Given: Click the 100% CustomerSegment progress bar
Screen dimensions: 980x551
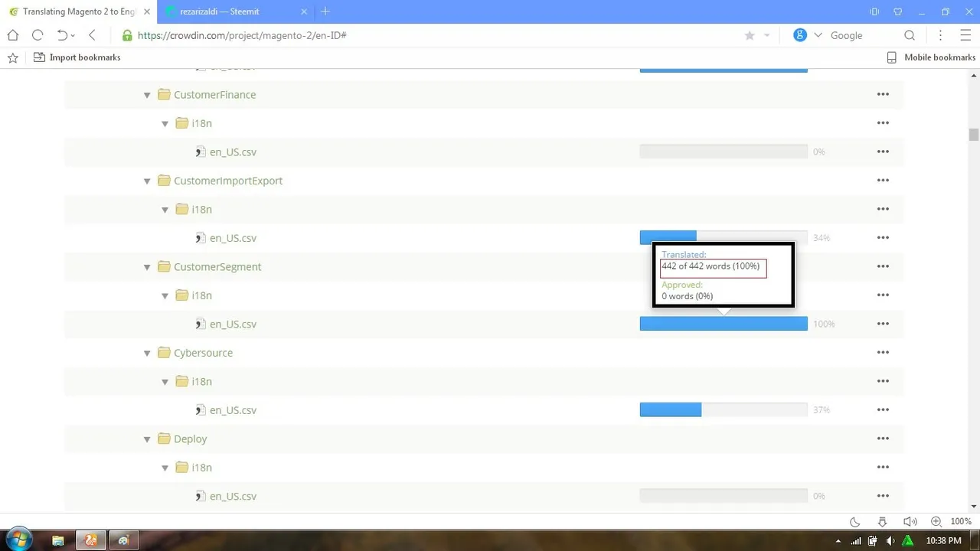Looking at the screenshot, I should coord(724,324).
